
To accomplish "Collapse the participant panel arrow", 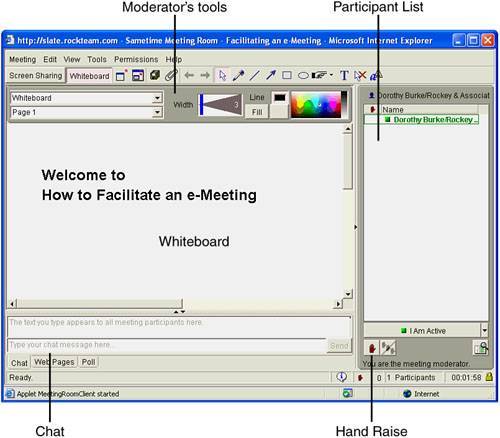I will pos(355,227).
